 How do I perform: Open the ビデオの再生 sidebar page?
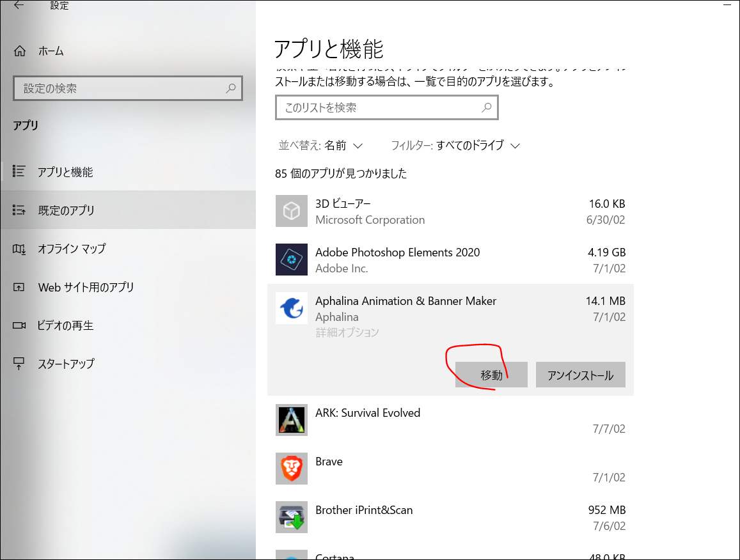tap(128, 325)
